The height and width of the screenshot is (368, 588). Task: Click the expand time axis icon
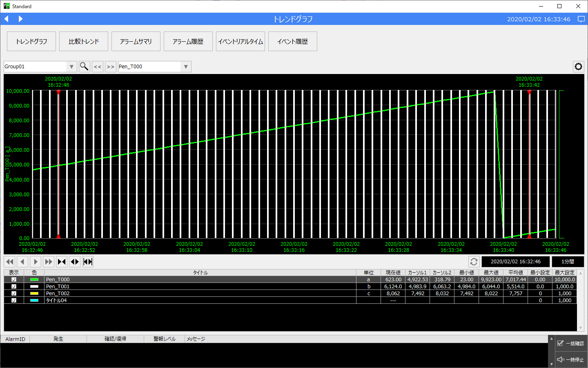pyautogui.click(x=75, y=262)
